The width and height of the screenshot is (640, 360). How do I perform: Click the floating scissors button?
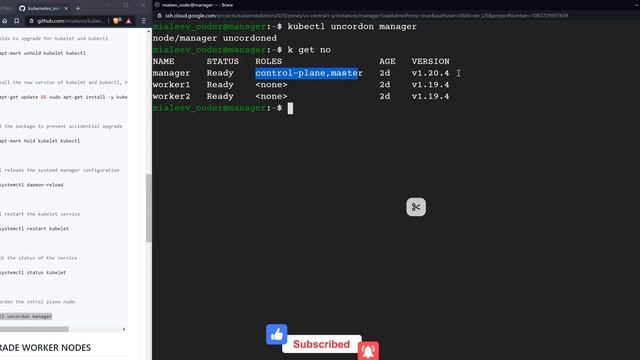(x=416, y=207)
